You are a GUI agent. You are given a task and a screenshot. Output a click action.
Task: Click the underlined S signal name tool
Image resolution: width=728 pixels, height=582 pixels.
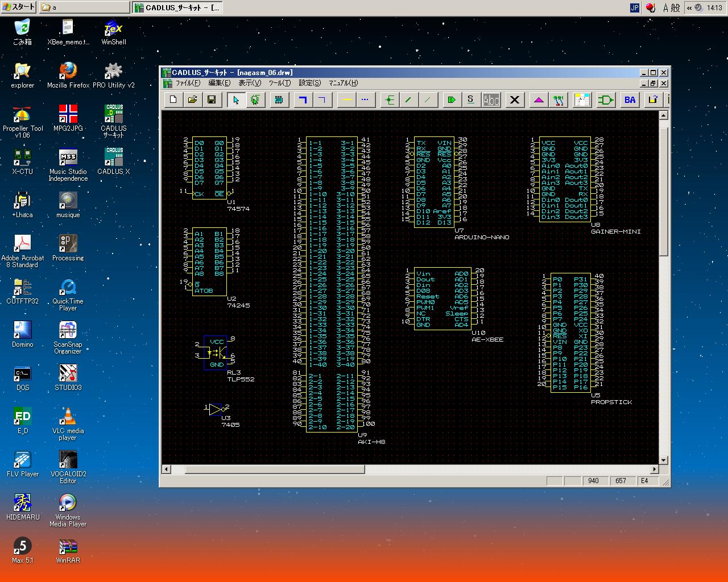[470, 100]
